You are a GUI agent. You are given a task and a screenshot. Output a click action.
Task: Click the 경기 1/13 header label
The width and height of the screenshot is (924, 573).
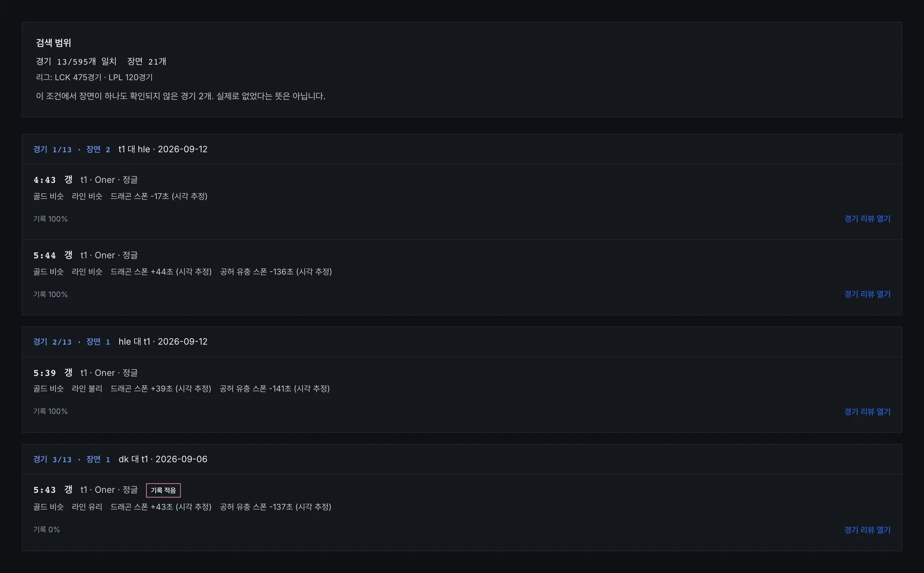[52, 149]
